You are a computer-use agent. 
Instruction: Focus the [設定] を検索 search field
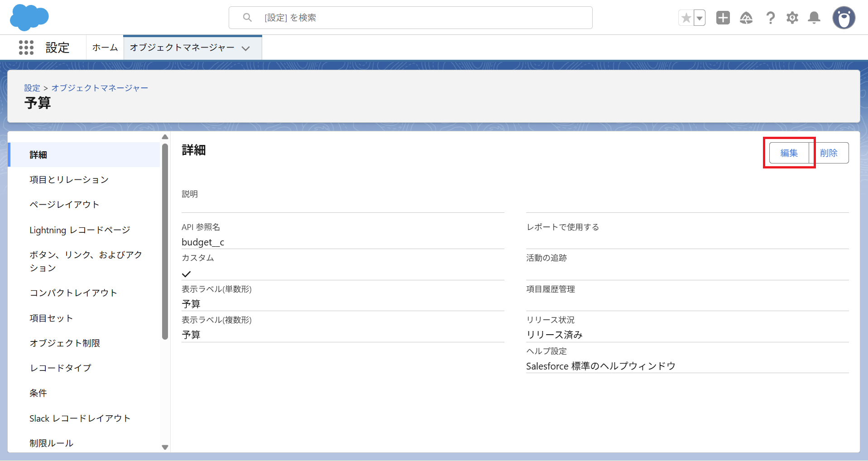click(x=410, y=18)
